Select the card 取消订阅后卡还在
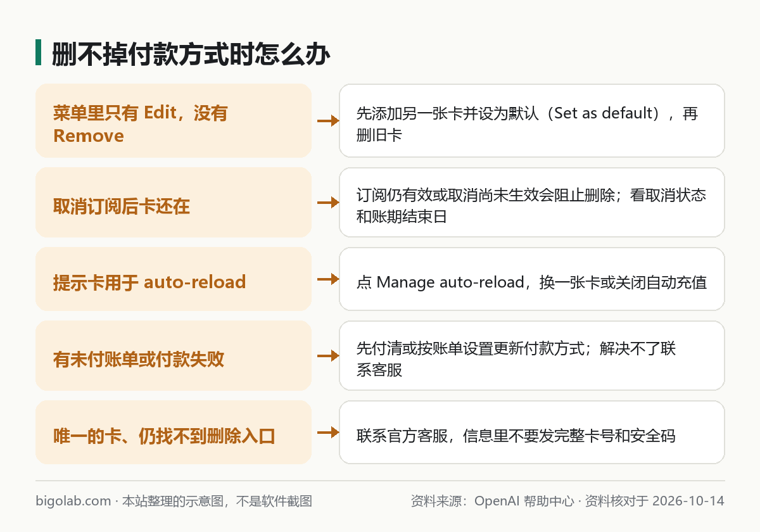Viewport: 760px width, 532px height. pyautogui.click(x=174, y=203)
